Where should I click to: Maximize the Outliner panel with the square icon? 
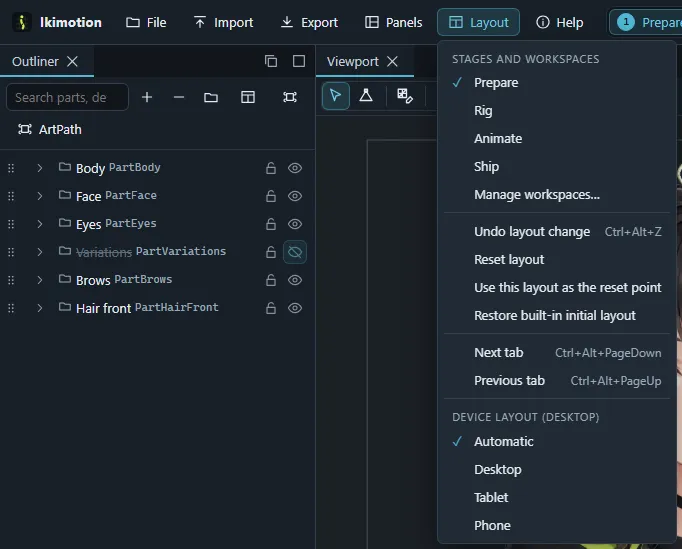click(x=299, y=61)
